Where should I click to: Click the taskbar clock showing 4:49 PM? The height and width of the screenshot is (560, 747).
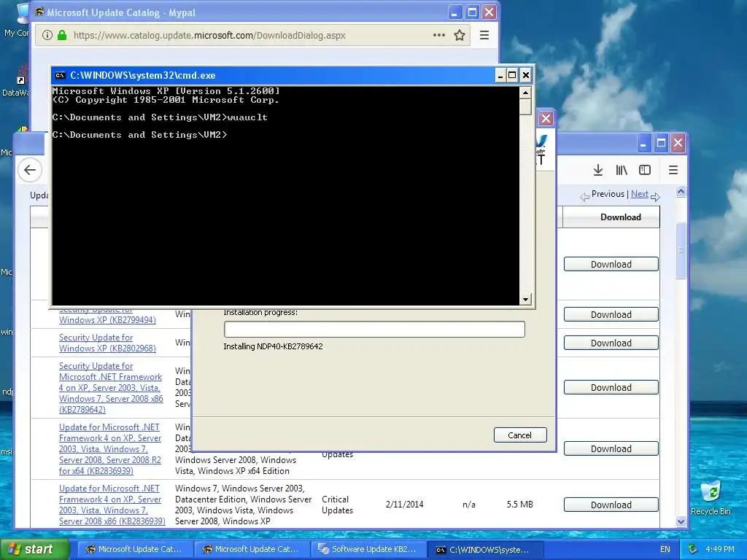tap(720, 549)
